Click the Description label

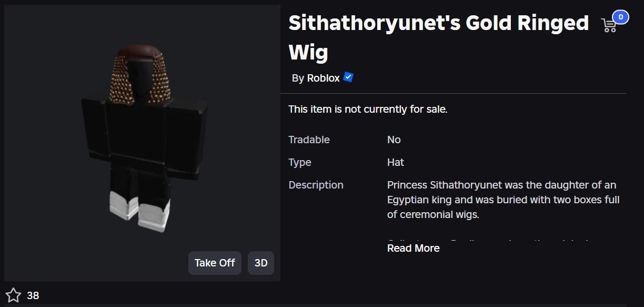316,185
